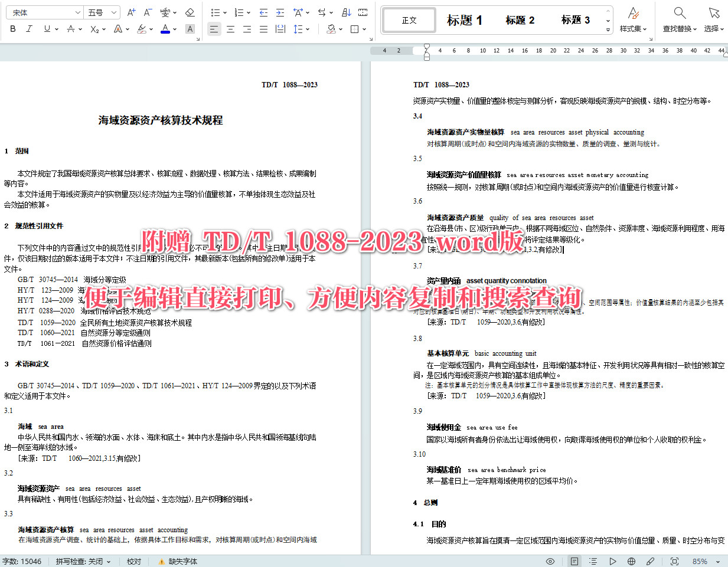Apply strikethrough to text
This screenshot has height=567, width=728.
pos(70,28)
